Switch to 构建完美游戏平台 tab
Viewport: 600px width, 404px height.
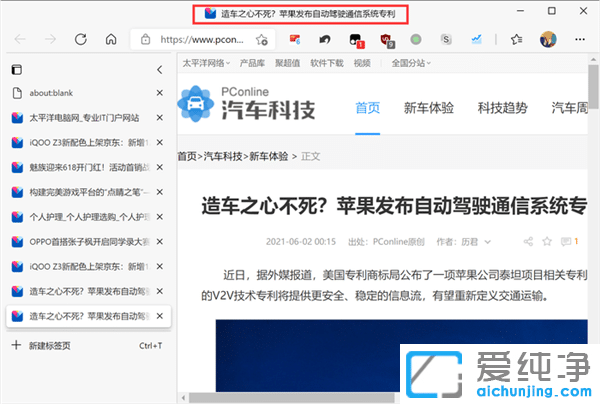click(x=88, y=192)
